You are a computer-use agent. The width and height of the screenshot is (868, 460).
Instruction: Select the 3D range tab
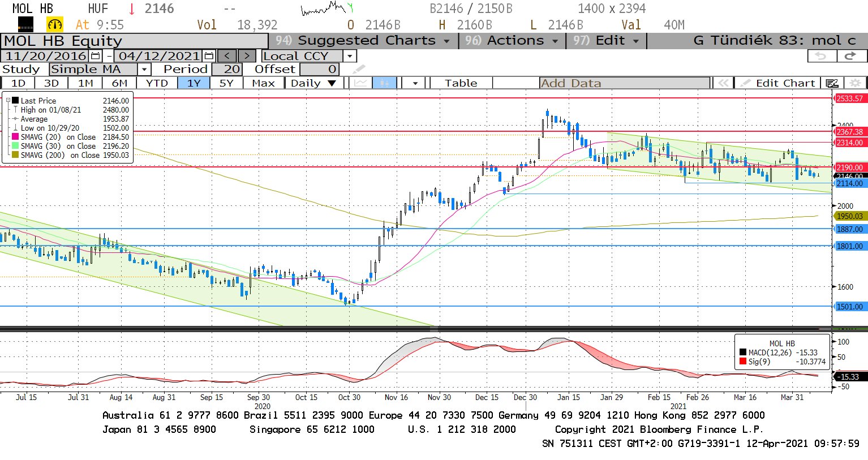[x=51, y=83]
